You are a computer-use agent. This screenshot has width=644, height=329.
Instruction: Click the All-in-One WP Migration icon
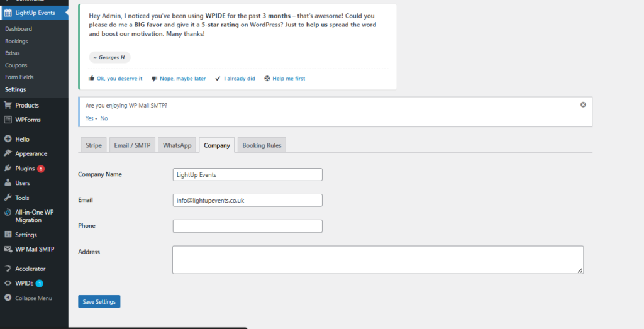click(8, 213)
